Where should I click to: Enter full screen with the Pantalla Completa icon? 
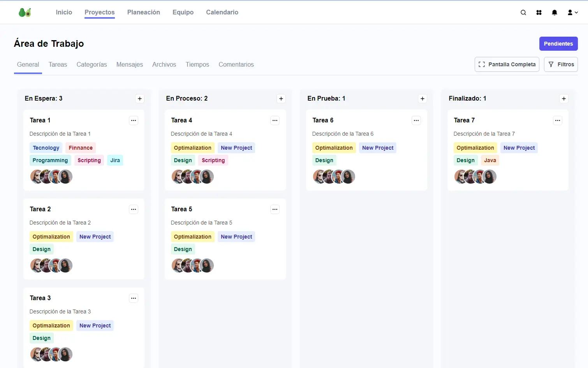[x=482, y=64]
